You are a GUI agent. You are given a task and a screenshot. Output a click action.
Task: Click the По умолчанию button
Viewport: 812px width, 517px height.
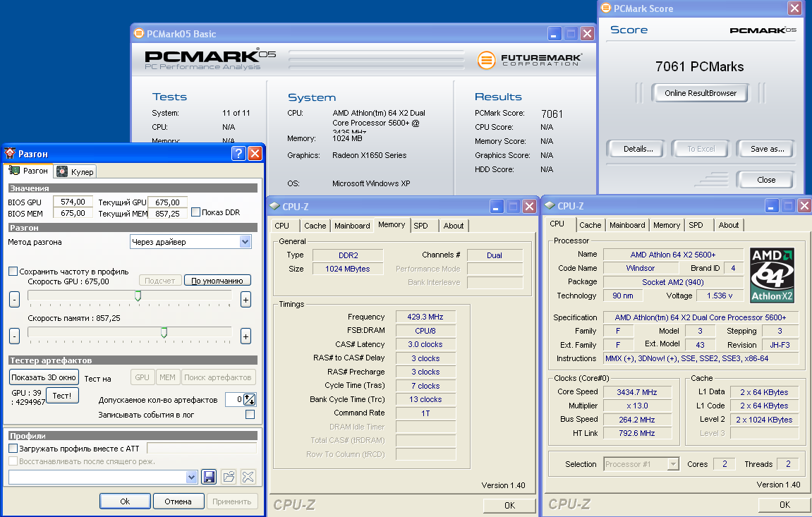[x=217, y=281]
